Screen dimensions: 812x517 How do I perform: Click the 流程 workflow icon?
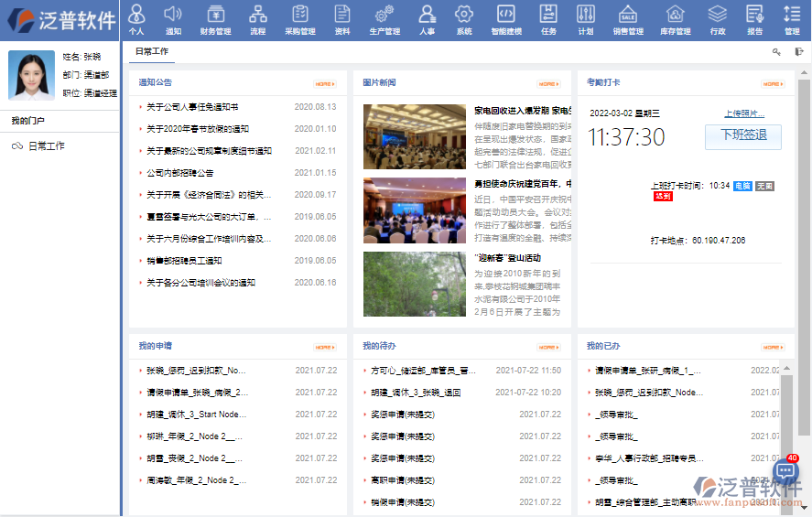click(x=257, y=19)
